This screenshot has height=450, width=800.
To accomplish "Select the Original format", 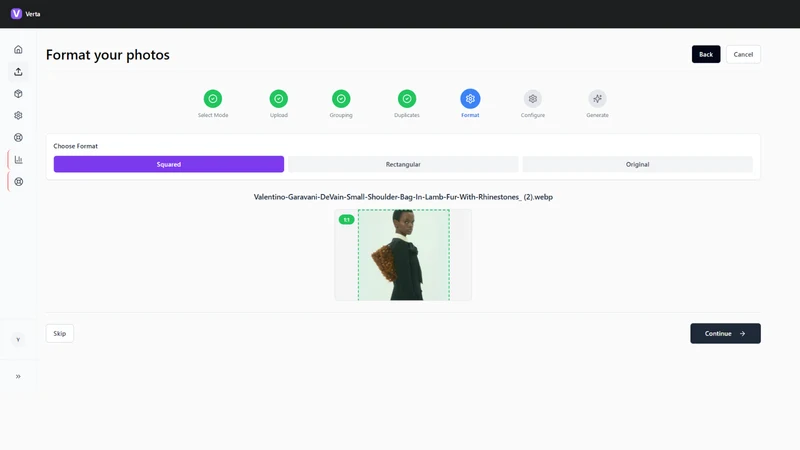I will pos(637,164).
